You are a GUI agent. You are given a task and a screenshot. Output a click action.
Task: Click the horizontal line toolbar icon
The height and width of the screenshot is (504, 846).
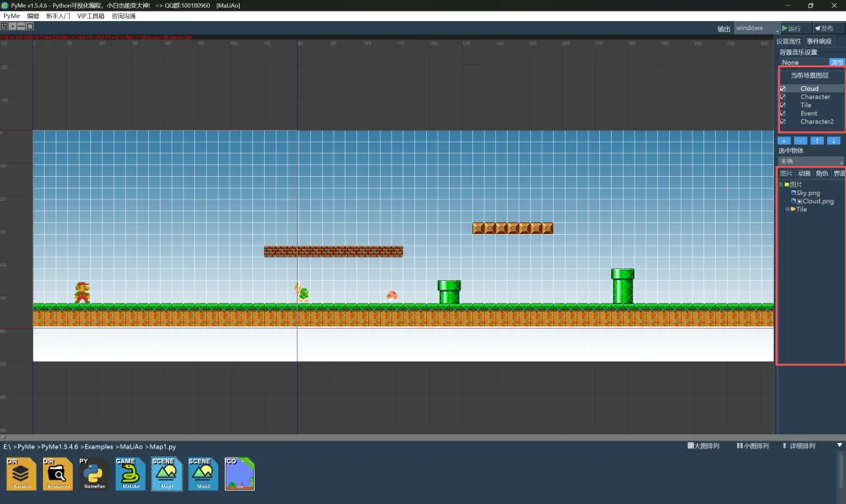[21, 26]
